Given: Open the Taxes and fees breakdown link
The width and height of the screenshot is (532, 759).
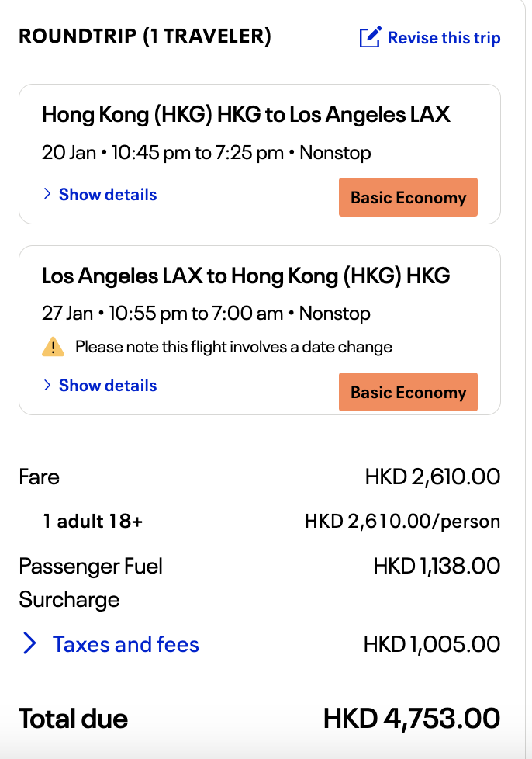Looking at the screenshot, I should point(126,644).
